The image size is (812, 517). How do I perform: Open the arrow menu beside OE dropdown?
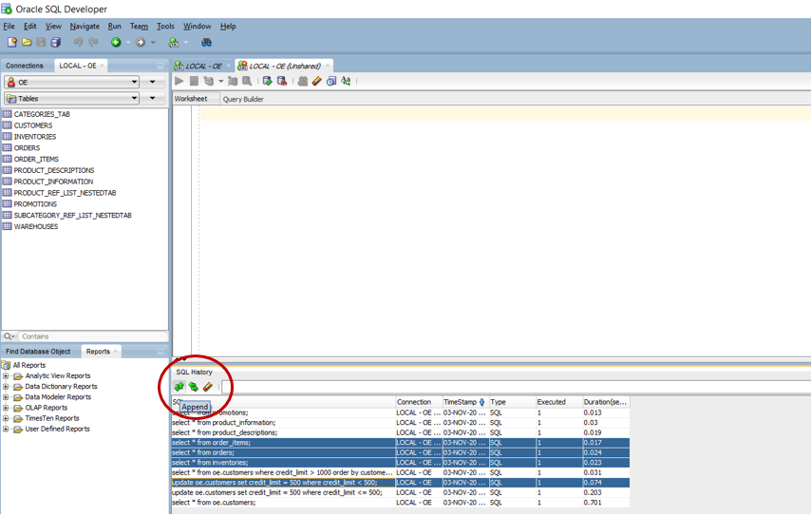pos(152,83)
